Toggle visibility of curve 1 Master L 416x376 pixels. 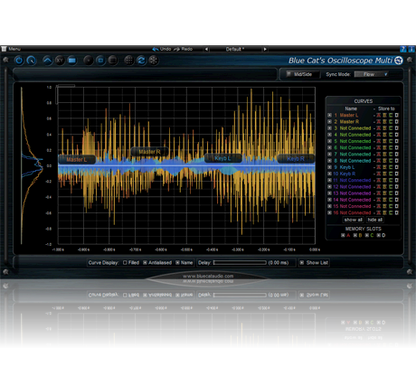pos(330,115)
